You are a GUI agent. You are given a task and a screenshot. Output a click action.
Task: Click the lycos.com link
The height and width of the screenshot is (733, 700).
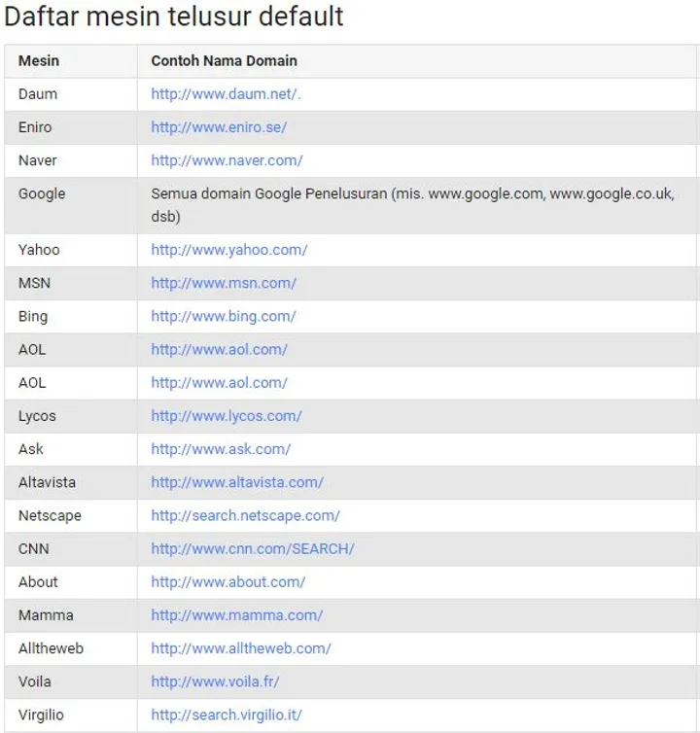227,416
